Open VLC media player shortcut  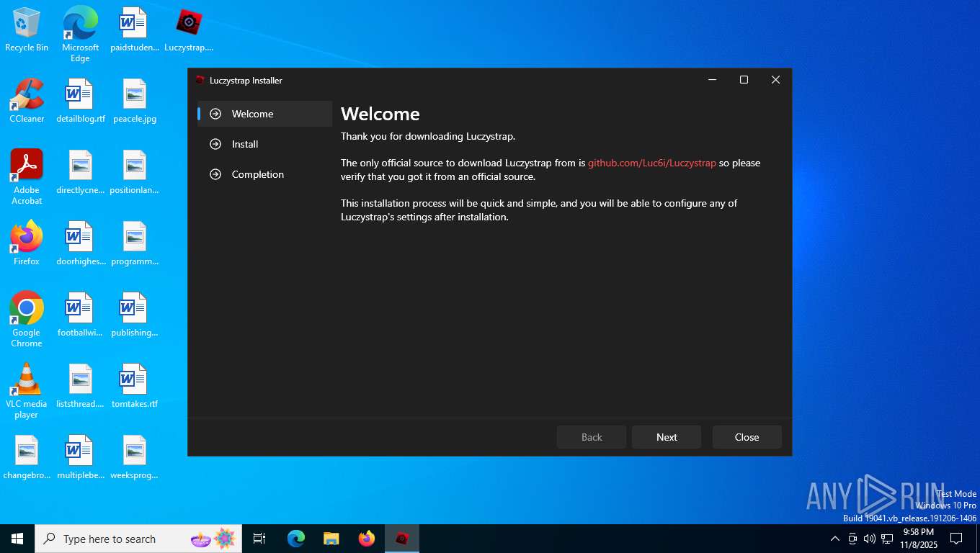click(x=27, y=391)
